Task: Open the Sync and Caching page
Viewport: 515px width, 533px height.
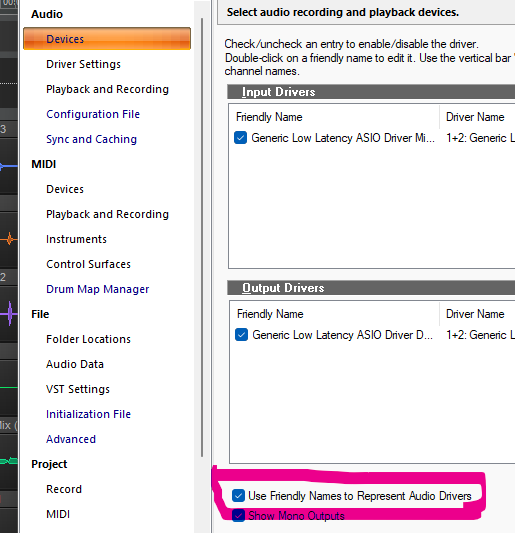Action: tap(91, 139)
